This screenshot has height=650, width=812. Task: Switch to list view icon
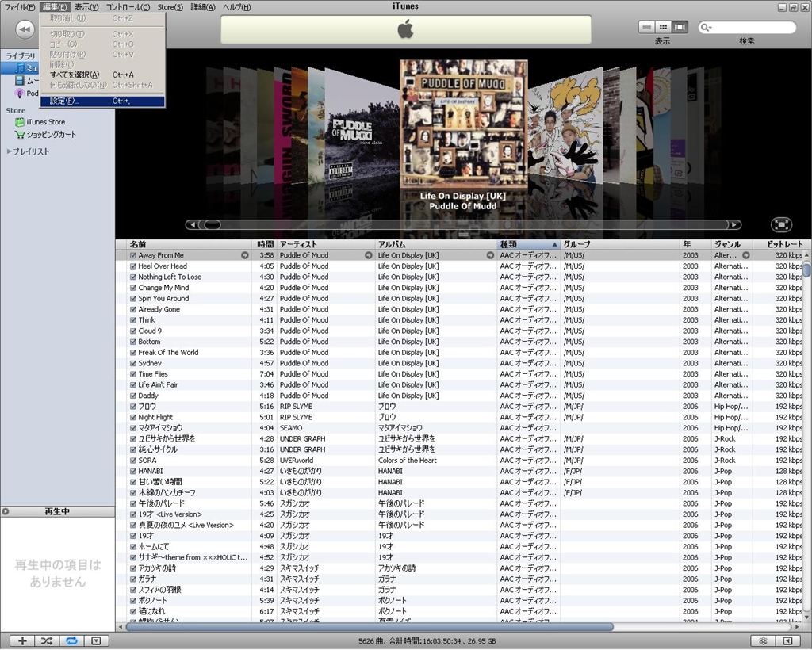[646, 27]
